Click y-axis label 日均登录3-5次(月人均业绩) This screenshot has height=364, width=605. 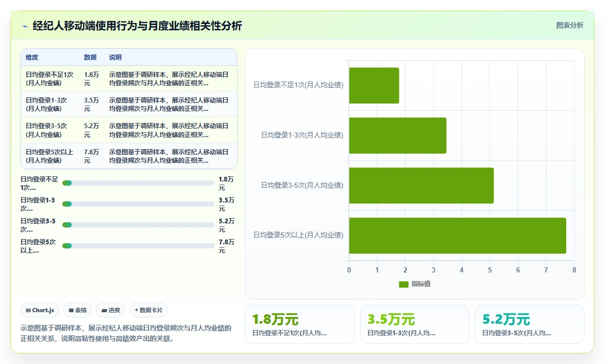pyautogui.click(x=302, y=186)
